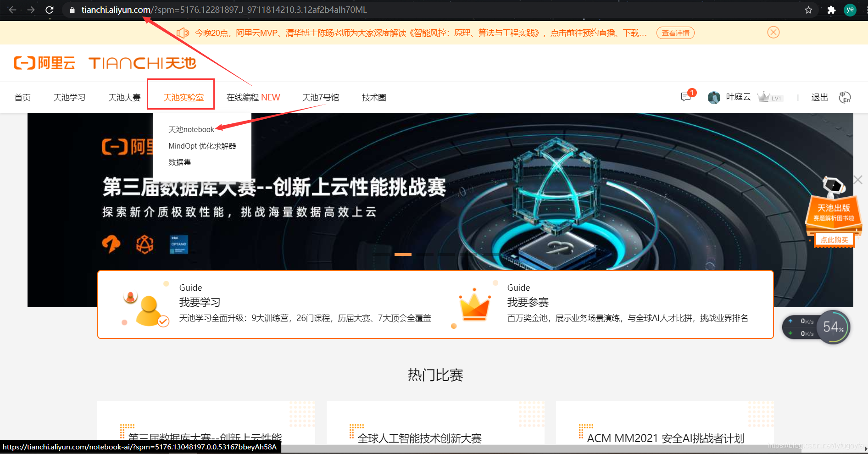868x454 pixels.
Task: Open the 首页 nav item
Action: pos(22,97)
